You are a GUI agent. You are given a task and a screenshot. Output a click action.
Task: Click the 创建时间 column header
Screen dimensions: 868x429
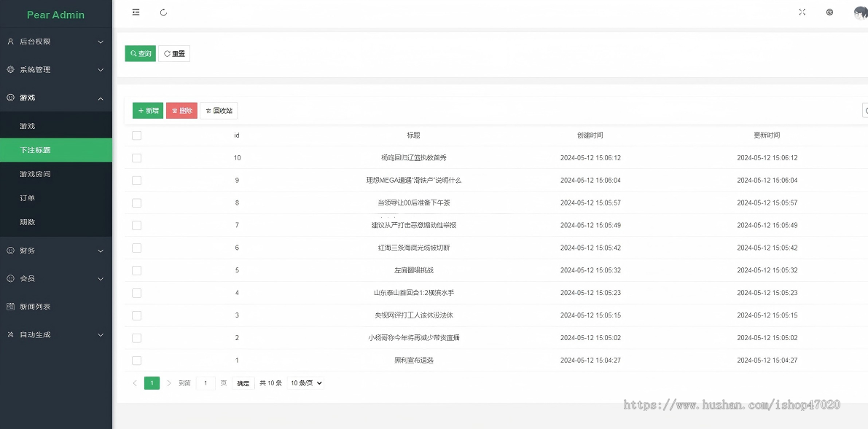[590, 135]
